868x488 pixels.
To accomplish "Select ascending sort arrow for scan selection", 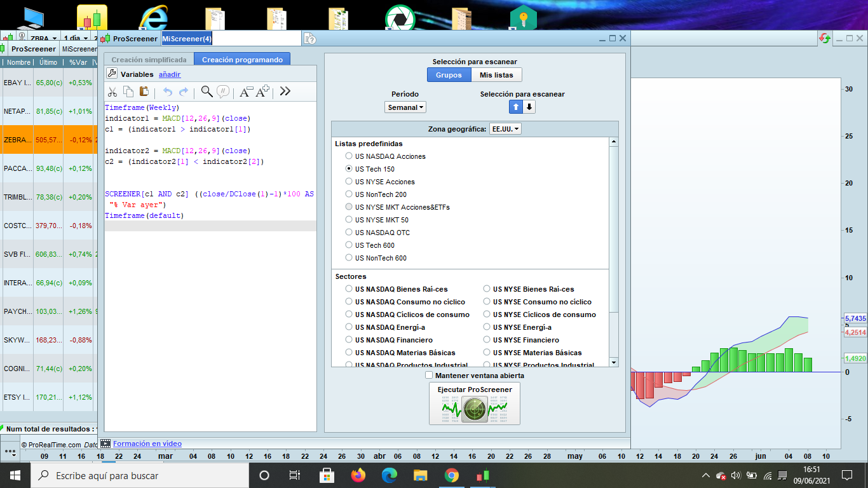I will [517, 107].
